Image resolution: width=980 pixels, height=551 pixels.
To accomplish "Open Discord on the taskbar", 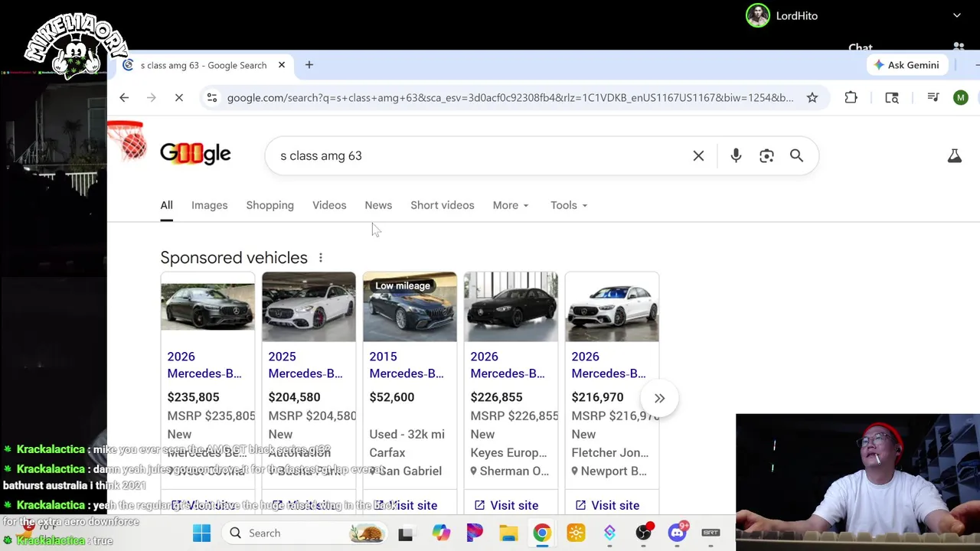I will click(678, 533).
